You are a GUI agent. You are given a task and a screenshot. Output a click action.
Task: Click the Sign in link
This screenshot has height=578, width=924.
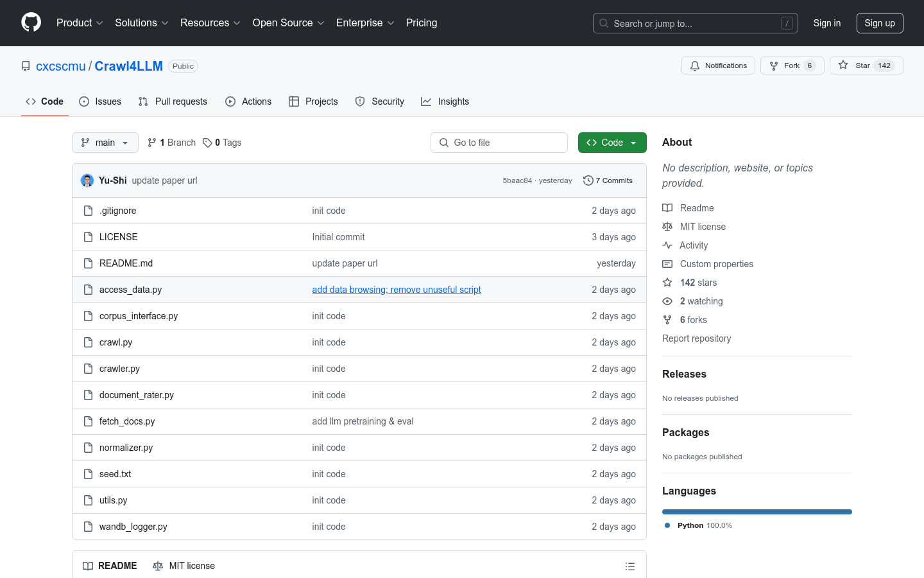827,23
